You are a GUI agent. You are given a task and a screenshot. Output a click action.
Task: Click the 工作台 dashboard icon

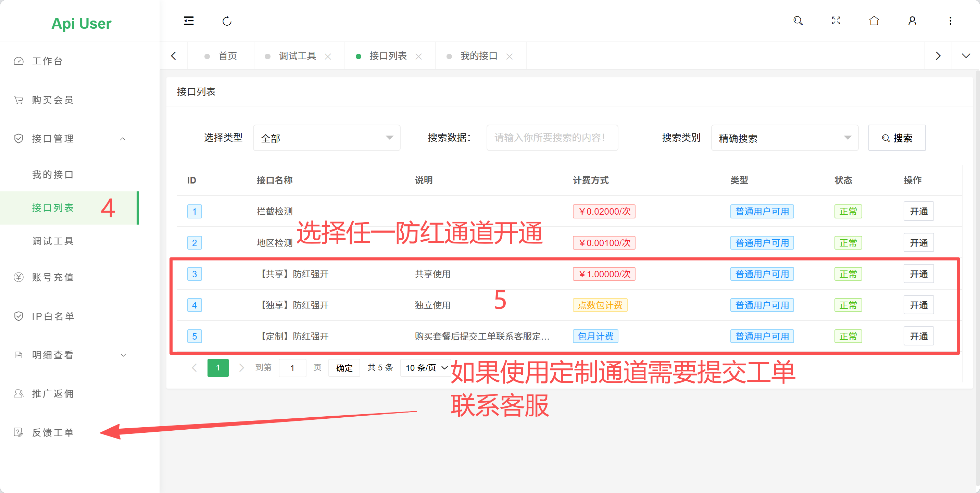(x=18, y=61)
